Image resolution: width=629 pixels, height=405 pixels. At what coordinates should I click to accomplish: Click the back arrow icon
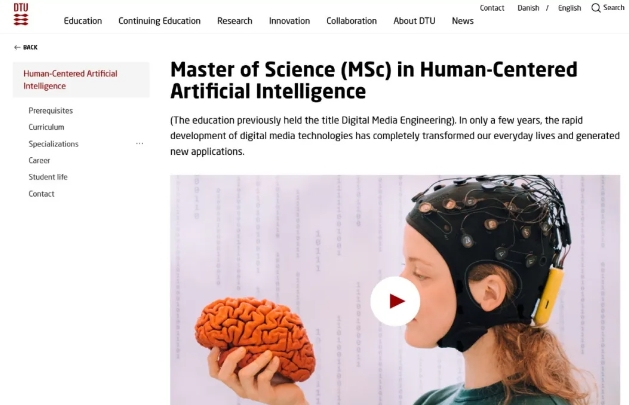tap(17, 47)
